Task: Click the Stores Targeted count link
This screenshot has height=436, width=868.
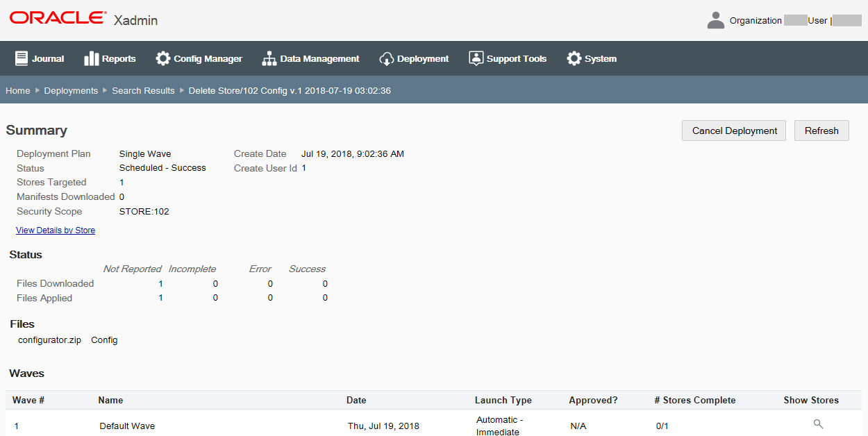Action: 122,182
